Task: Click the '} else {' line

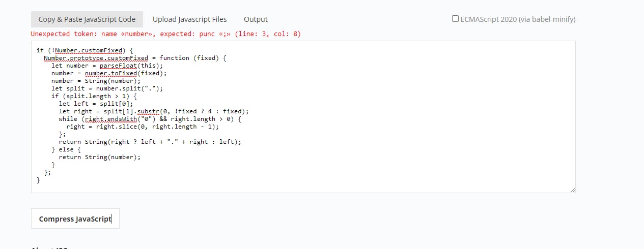Action: click(x=66, y=149)
